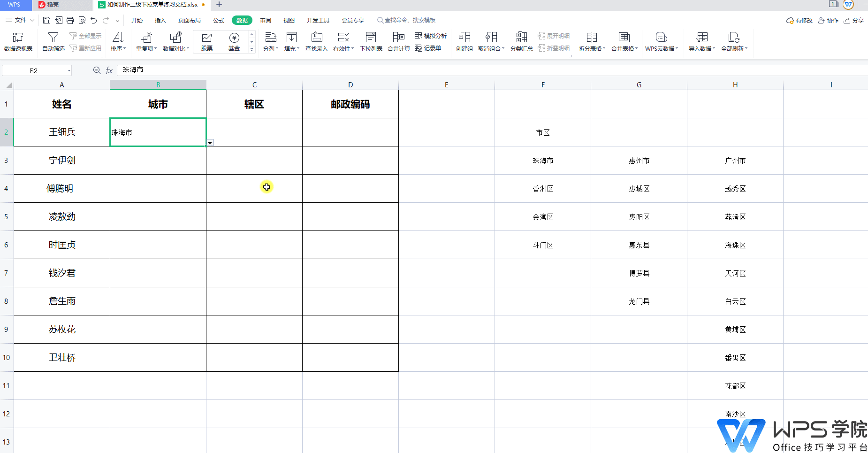Click 分类汇总 subtotal icon
The height and width of the screenshot is (453, 868).
click(x=521, y=41)
